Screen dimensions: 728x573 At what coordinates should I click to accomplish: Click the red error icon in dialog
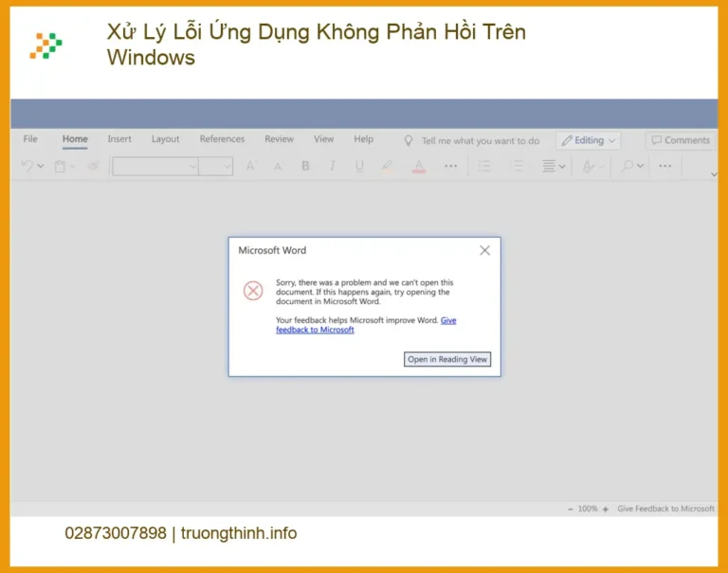point(253,291)
